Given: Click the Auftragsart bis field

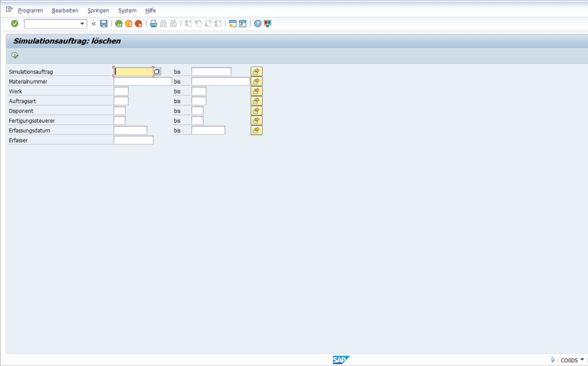Looking at the screenshot, I should click(x=199, y=101).
